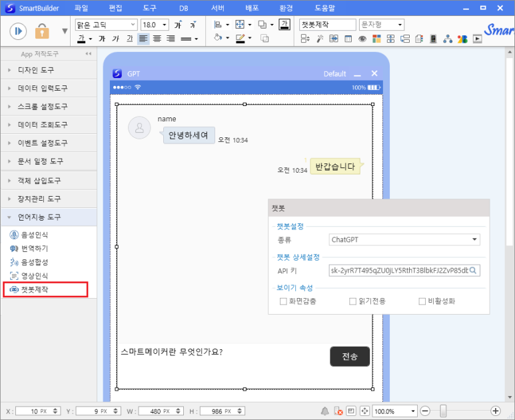Collapse the 언어지능 도구 section

click(49, 217)
